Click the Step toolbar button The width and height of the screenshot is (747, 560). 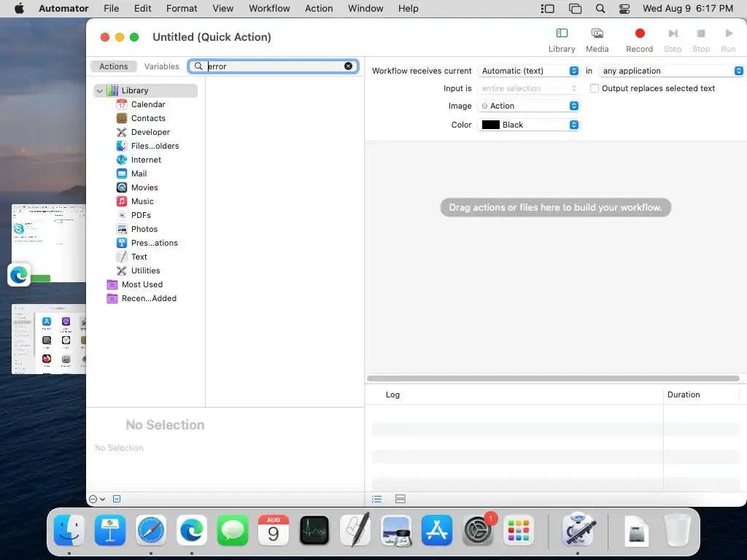coord(673,40)
